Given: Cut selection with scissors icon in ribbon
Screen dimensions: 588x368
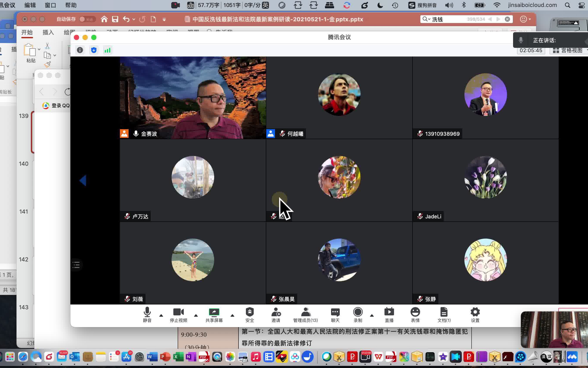Looking at the screenshot, I should pos(47,45).
